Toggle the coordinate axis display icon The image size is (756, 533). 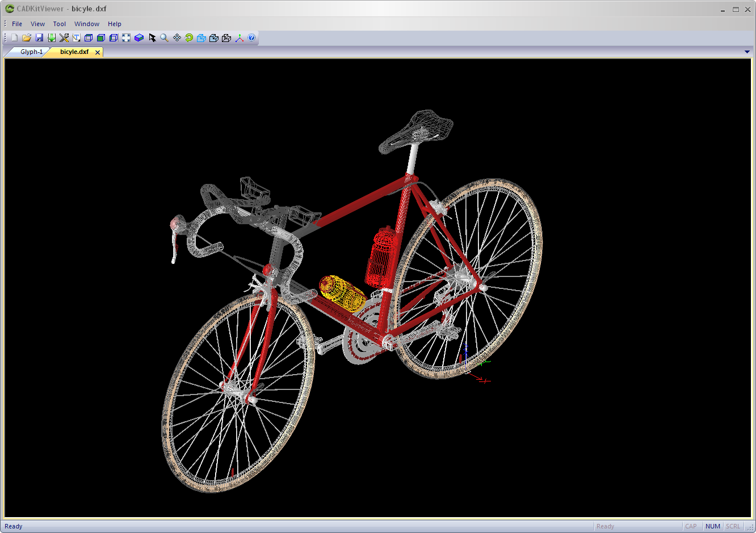(x=239, y=37)
